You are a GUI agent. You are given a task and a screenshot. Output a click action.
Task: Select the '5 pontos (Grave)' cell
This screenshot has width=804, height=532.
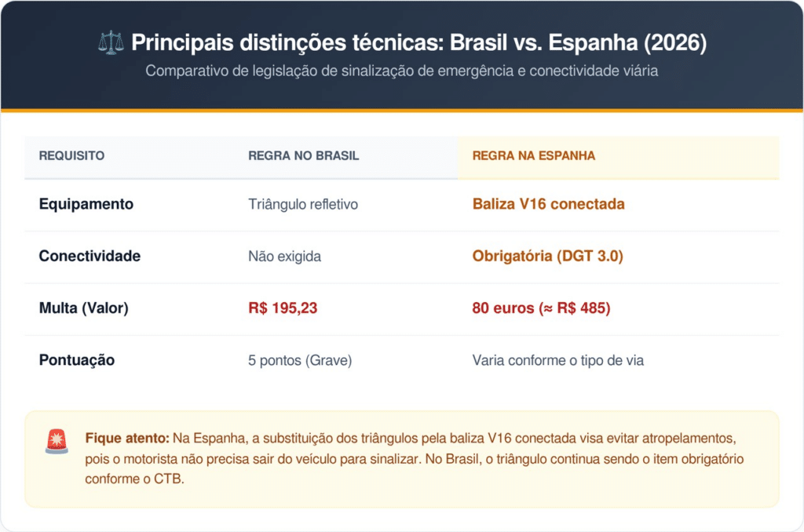coord(300,360)
